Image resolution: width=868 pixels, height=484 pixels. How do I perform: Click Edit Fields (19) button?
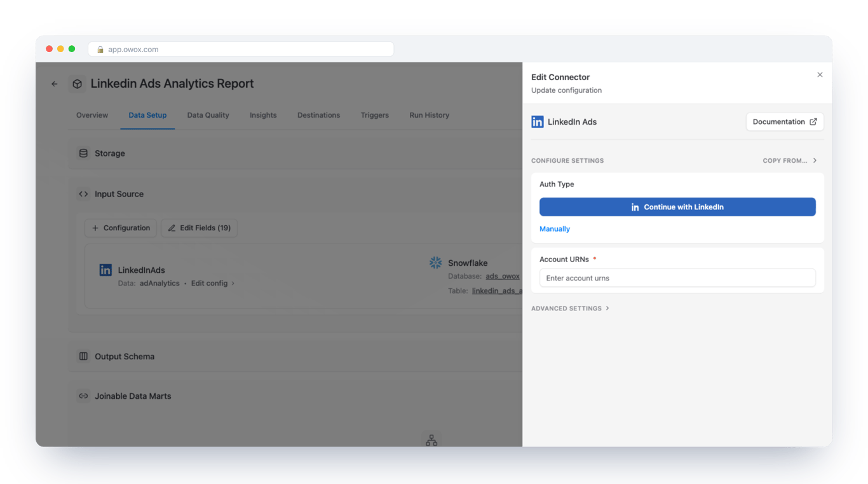(x=199, y=228)
